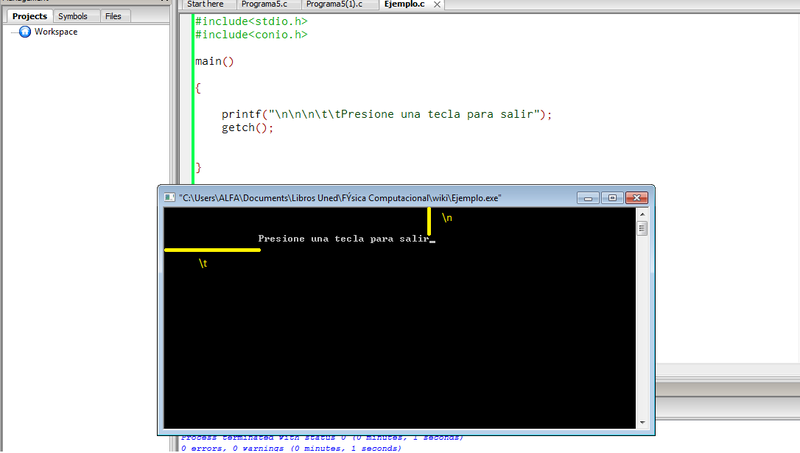Click the Workspace globe icon
The image size is (800, 453).
tap(25, 32)
